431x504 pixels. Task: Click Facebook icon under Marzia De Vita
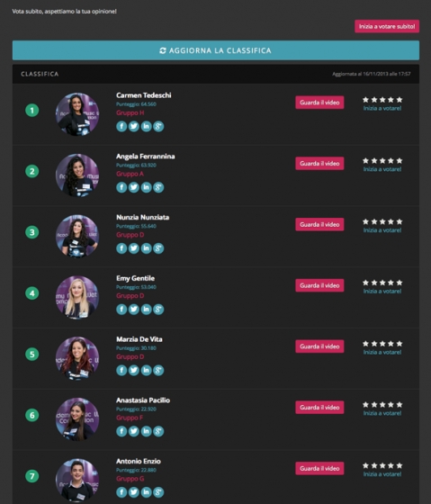pyautogui.click(x=121, y=370)
